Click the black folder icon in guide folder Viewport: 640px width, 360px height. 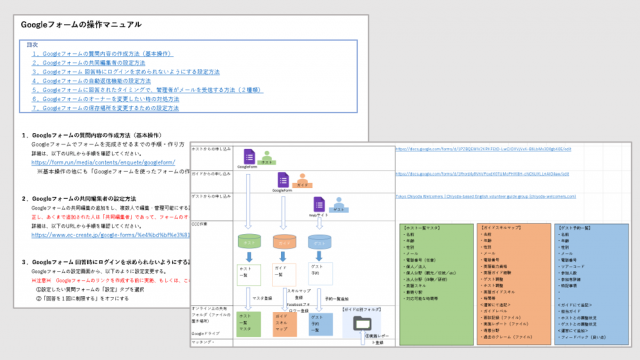tap(362, 323)
